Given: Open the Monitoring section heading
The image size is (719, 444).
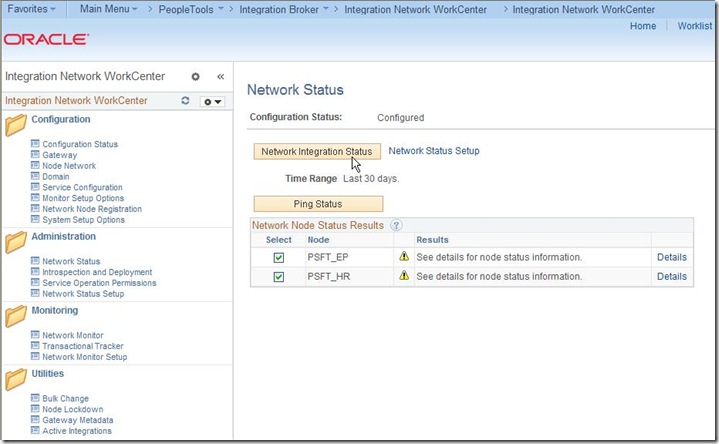Looking at the screenshot, I should point(55,311).
